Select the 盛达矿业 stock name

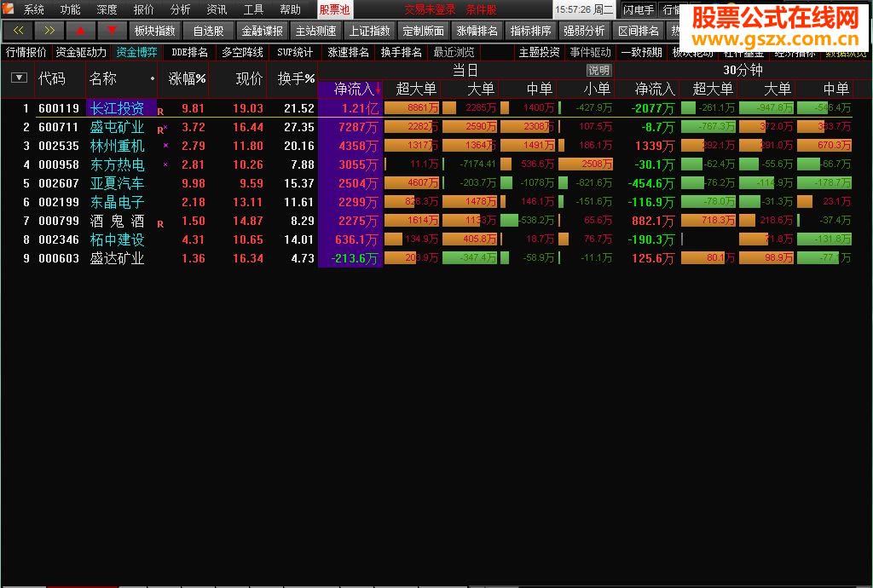tap(117, 258)
